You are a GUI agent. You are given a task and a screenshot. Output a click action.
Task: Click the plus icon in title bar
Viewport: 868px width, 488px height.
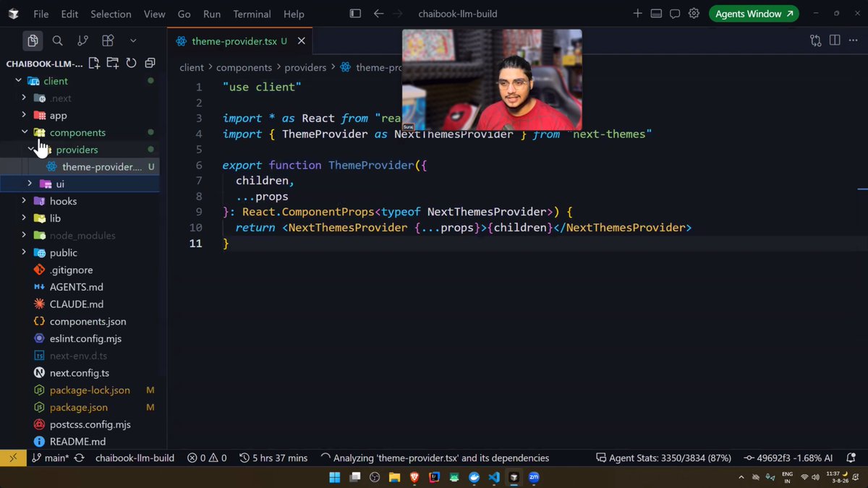pos(637,14)
